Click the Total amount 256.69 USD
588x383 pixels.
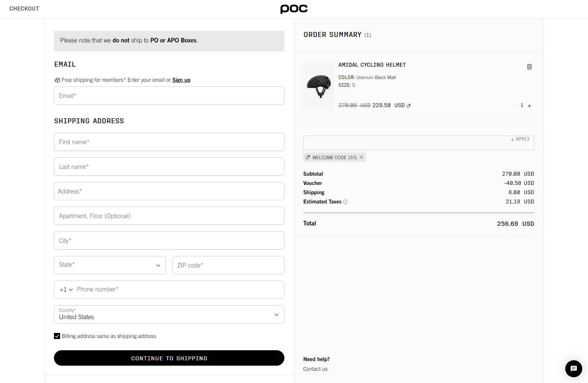[x=515, y=224]
